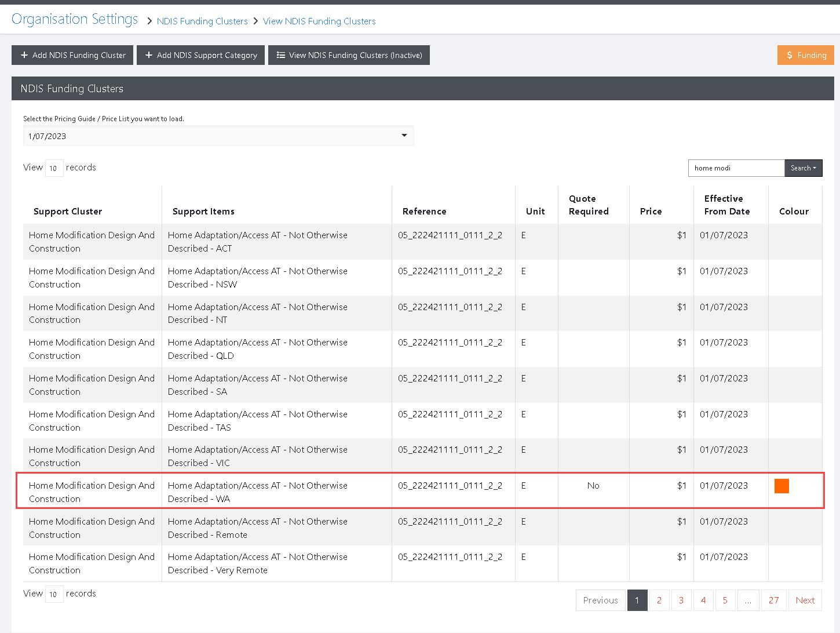
Task: Select the support item ending in SA
Action: (258, 385)
